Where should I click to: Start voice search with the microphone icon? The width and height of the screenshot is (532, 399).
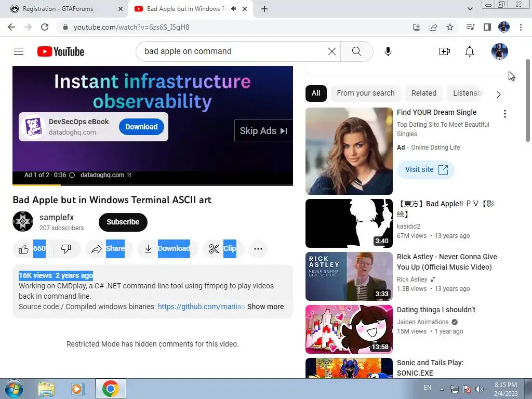pos(388,51)
